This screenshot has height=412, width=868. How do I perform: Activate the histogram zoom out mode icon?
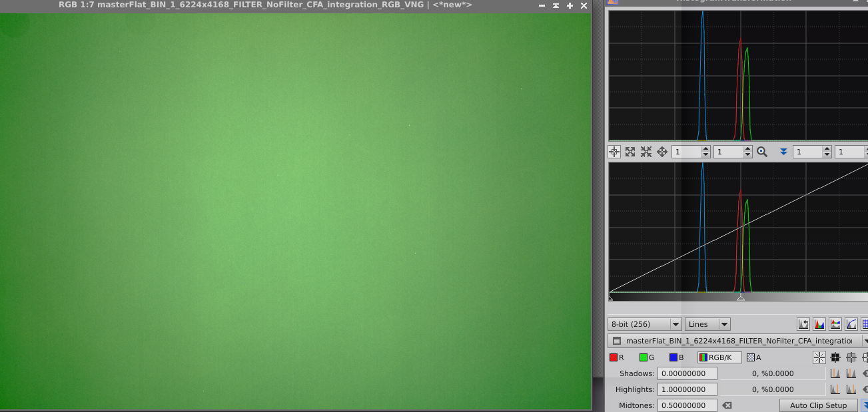[x=646, y=152]
